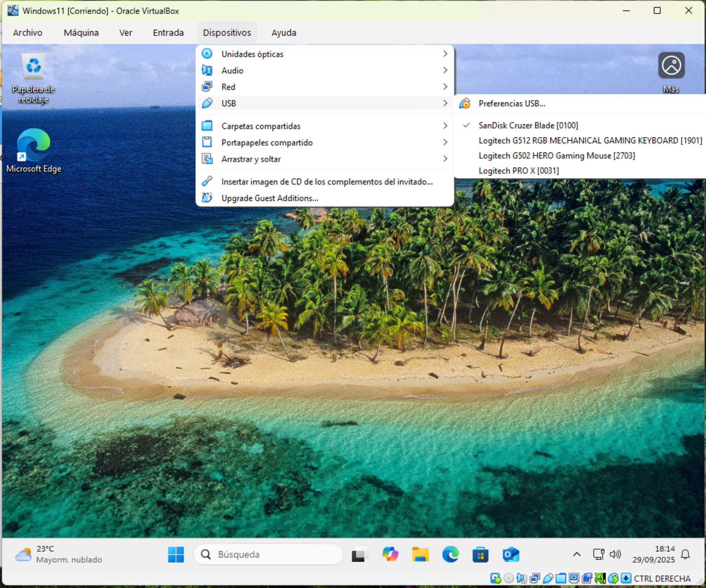Open the Entrada menu
The width and height of the screenshot is (706, 588).
168,33
